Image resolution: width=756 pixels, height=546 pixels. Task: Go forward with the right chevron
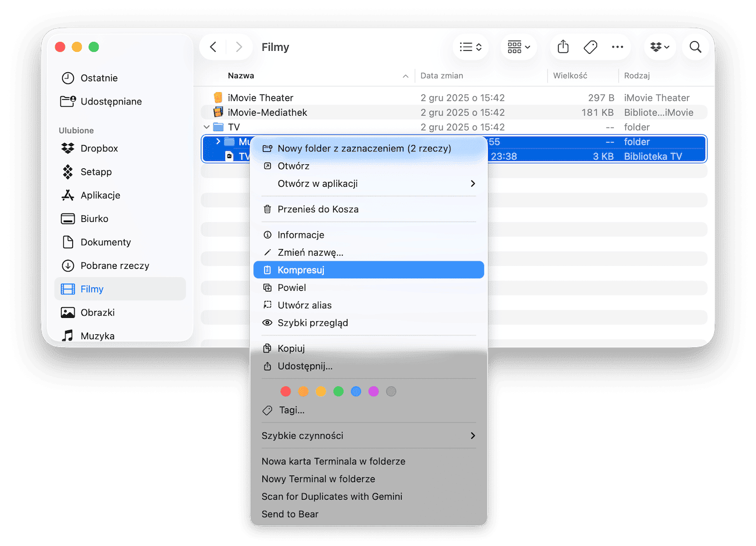coord(239,47)
